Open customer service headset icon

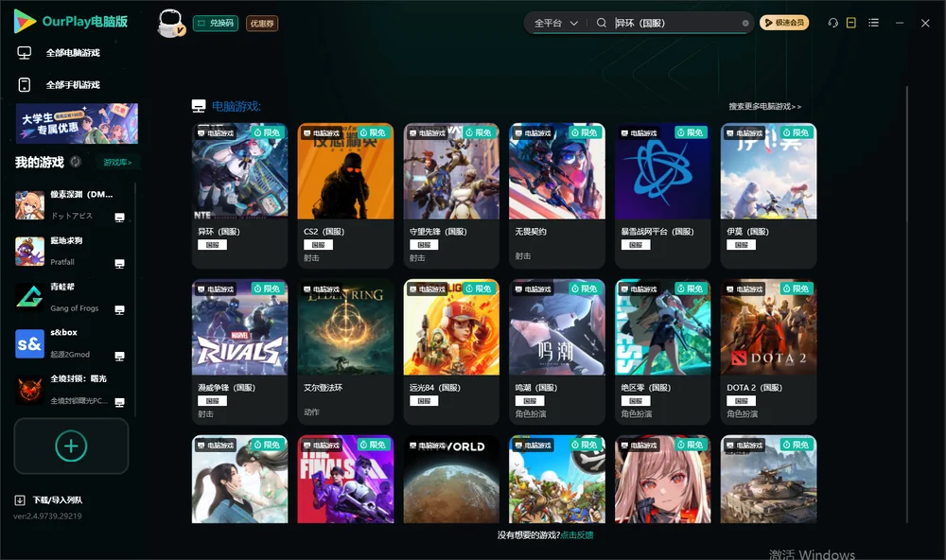pos(832,23)
